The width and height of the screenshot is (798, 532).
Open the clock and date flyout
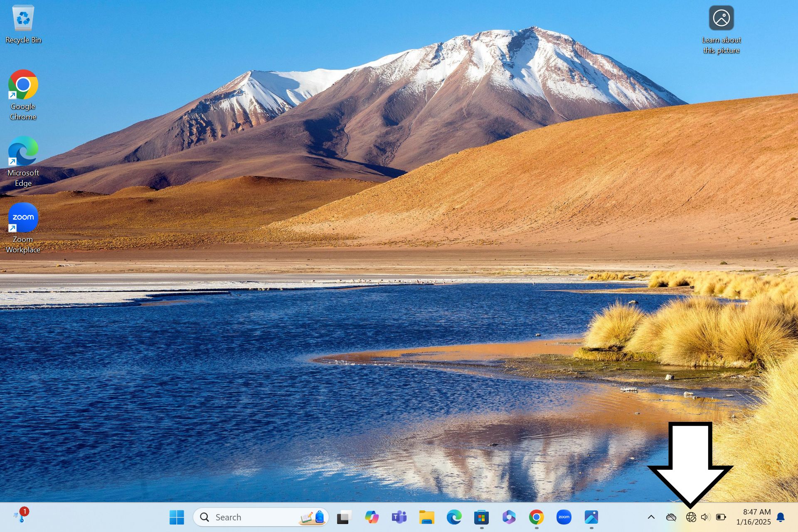coord(753,517)
